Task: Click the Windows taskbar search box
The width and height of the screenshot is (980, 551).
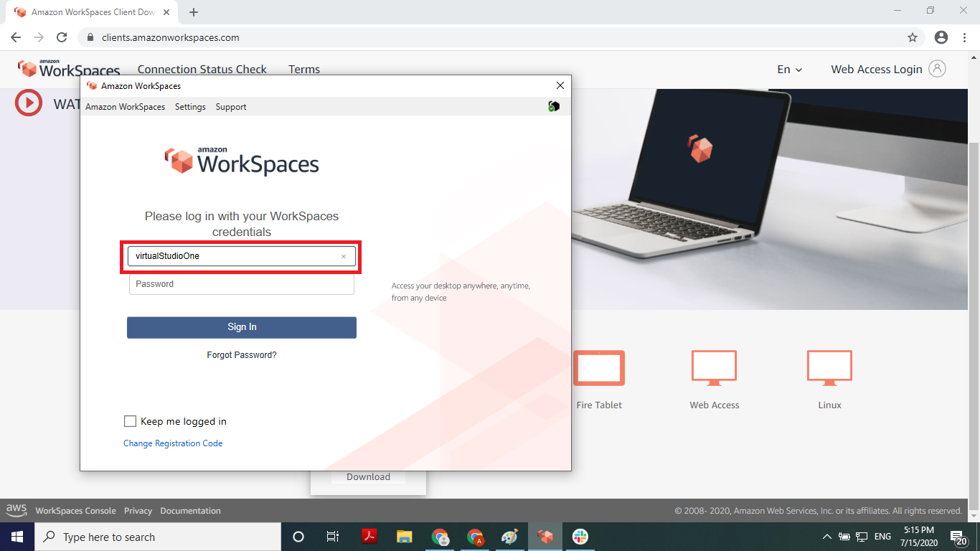Action: pyautogui.click(x=157, y=537)
